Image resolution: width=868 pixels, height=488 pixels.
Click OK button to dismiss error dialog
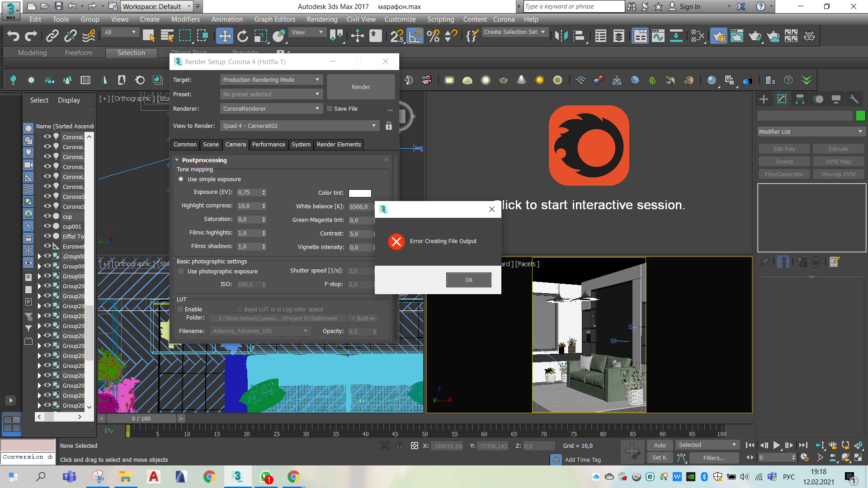click(468, 279)
